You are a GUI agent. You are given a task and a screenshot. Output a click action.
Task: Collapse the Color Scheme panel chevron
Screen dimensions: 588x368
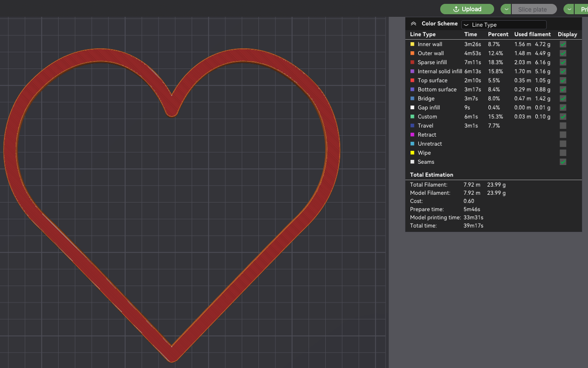pos(414,24)
